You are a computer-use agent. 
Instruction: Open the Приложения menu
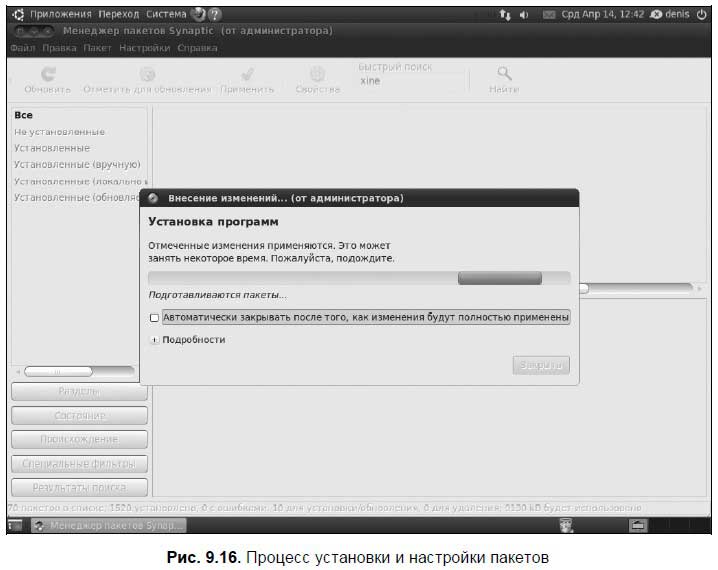[60, 15]
